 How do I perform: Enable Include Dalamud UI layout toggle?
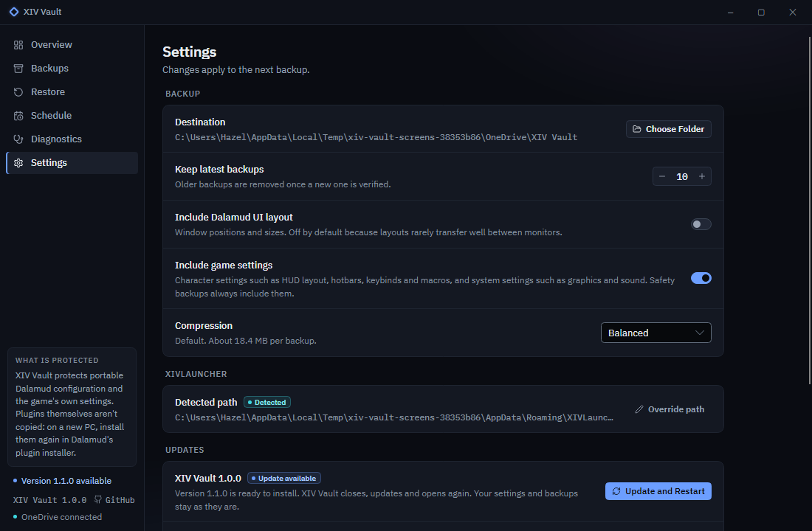tap(701, 224)
